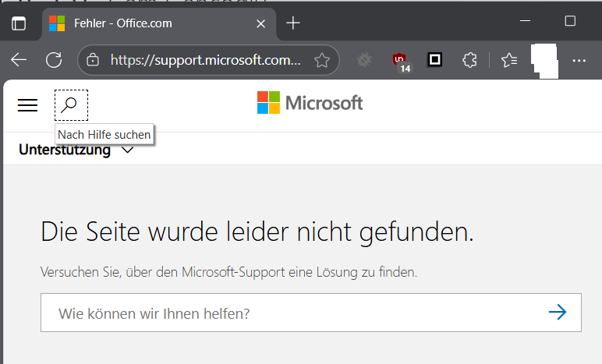Reload the current page
602x364 pixels.
(x=54, y=60)
